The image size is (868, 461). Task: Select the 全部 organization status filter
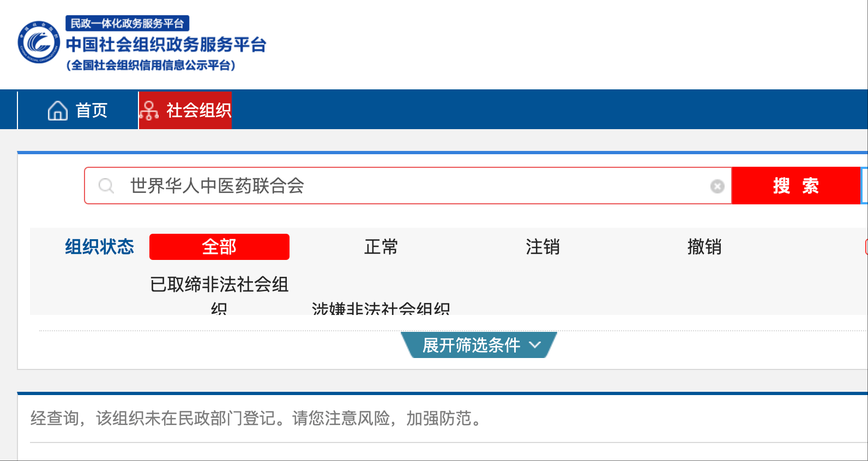point(219,247)
